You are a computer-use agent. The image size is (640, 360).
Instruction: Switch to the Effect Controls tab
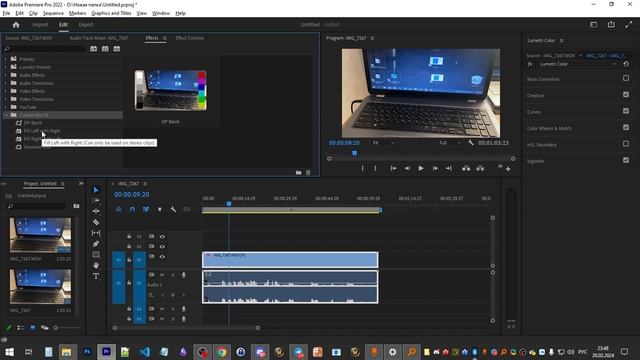(x=189, y=38)
